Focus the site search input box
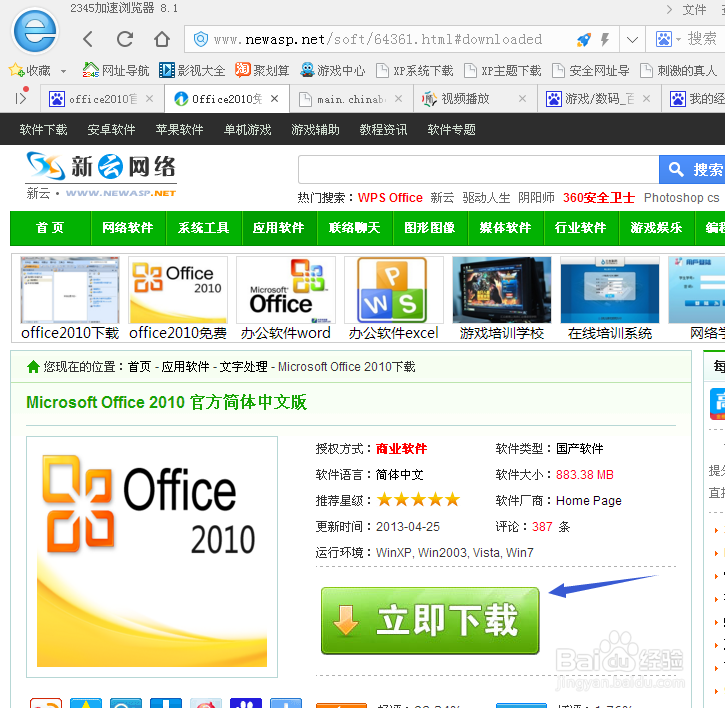Viewport: 725px width, 708px height. click(x=479, y=169)
